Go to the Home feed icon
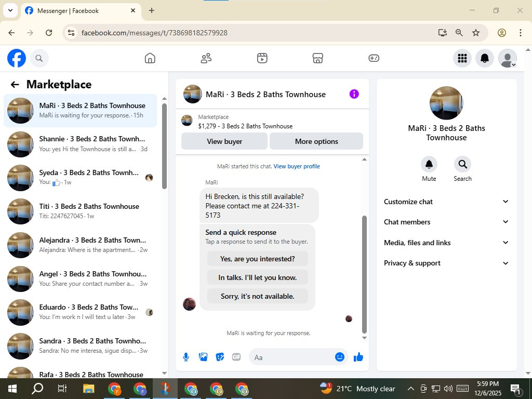This screenshot has height=399, width=532. point(150,58)
